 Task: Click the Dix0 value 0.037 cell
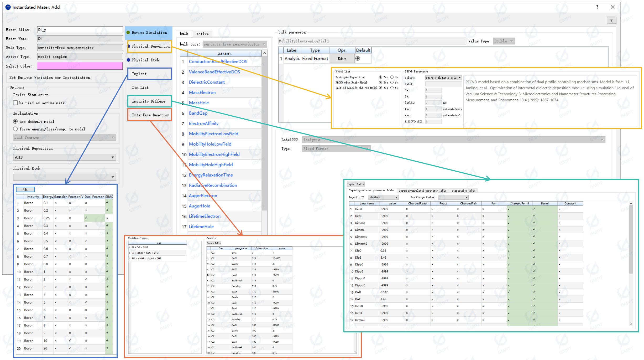click(x=392, y=292)
